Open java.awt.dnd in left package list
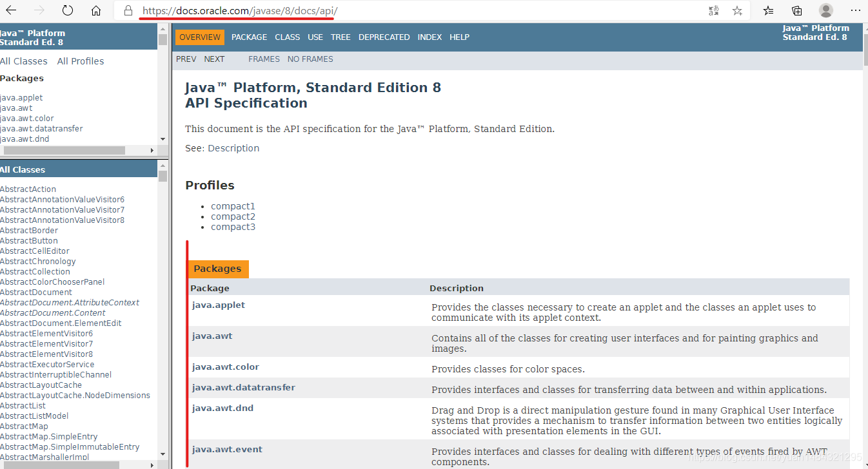868x469 pixels. pyautogui.click(x=25, y=139)
